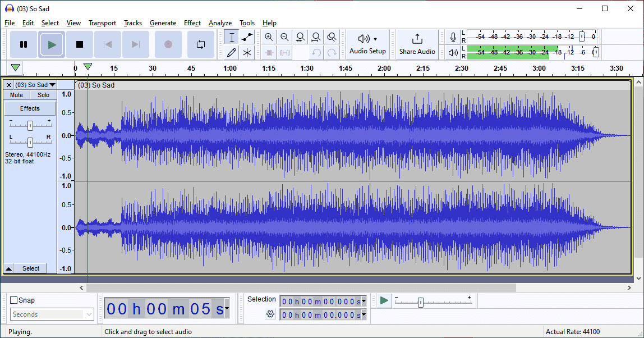The image size is (644, 338).
Task: Click the Undo arrow icon
Action: point(316,53)
